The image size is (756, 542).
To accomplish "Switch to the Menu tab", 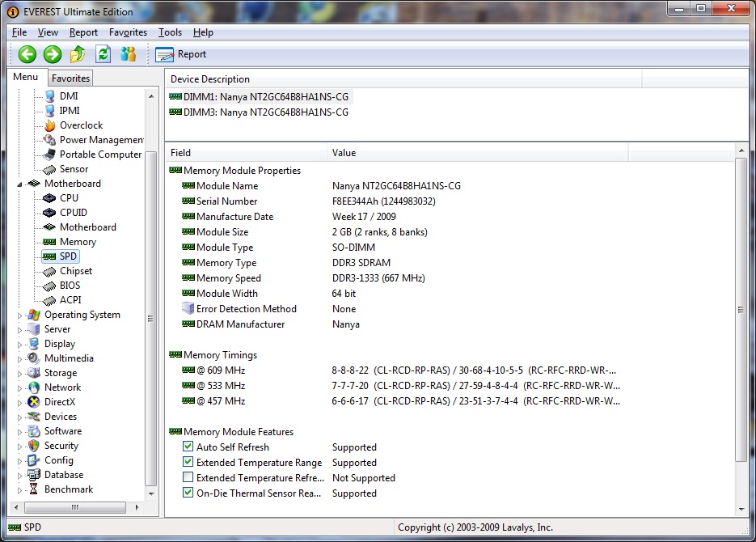I will tap(26, 77).
